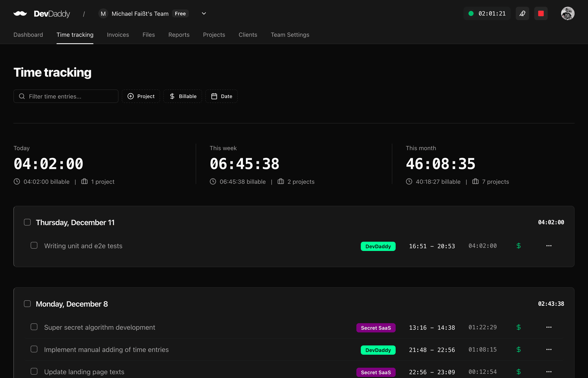Stop the running timer

tap(541, 13)
